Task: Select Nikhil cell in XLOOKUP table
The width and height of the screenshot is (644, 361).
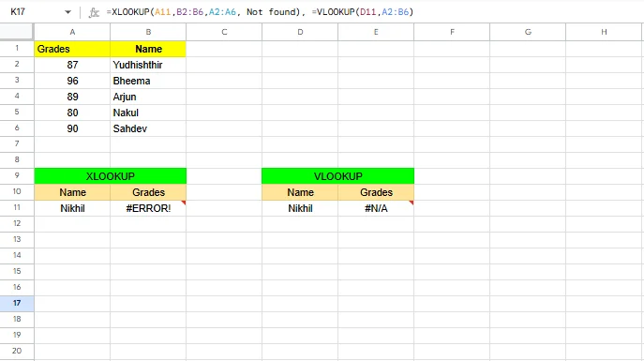Action: coord(72,208)
